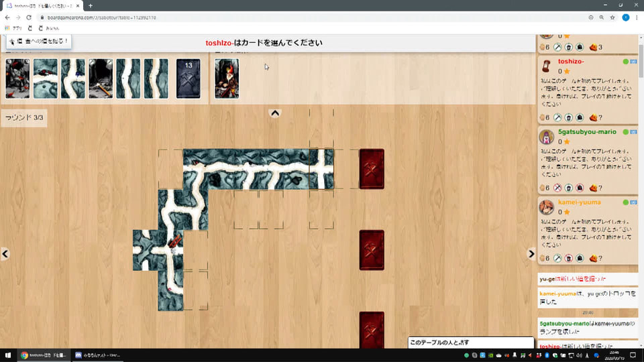
Task: Click the table chat input field
Action: tap(471, 343)
